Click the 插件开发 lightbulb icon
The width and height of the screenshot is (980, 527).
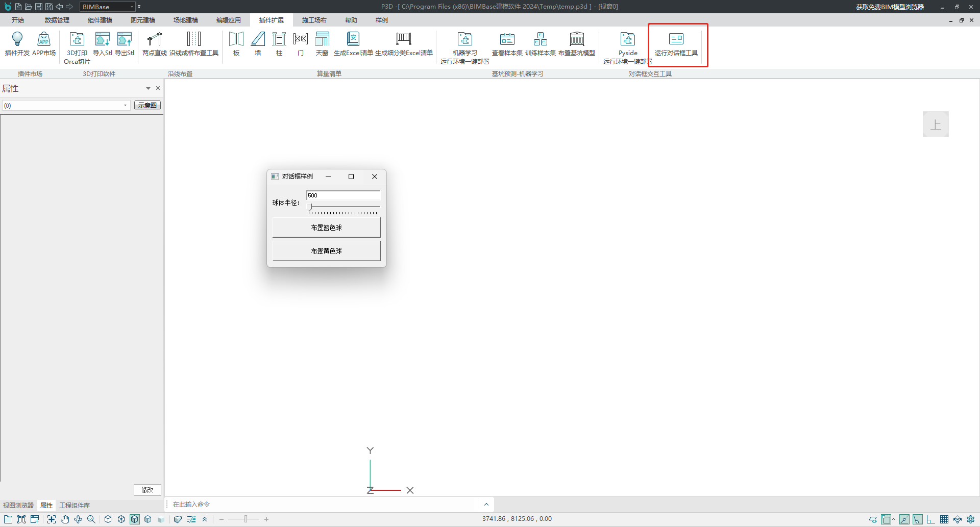(17, 40)
